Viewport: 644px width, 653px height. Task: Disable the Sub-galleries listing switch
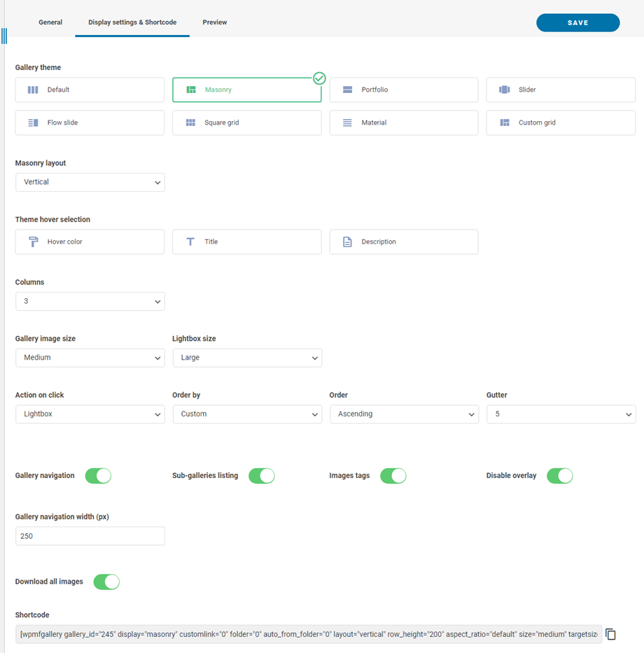click(x=262, y=476)
